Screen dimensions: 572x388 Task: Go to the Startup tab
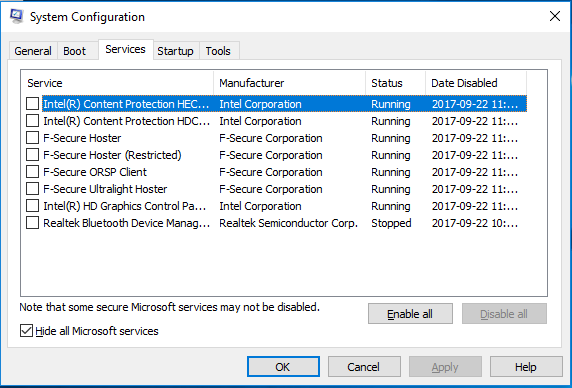[x=175, y=51]
